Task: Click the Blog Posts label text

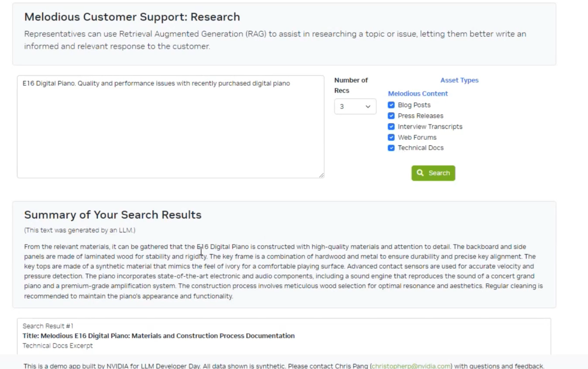Action: click(414, 105)
